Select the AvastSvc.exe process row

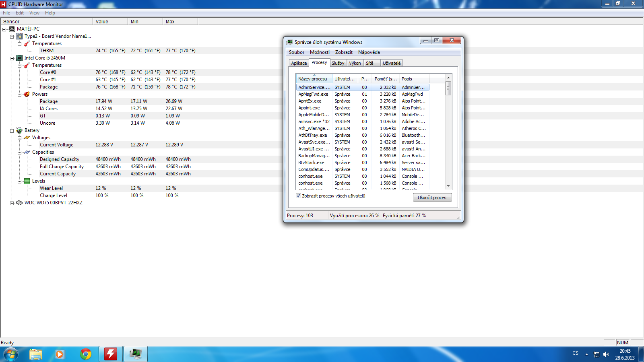[362, 142]
